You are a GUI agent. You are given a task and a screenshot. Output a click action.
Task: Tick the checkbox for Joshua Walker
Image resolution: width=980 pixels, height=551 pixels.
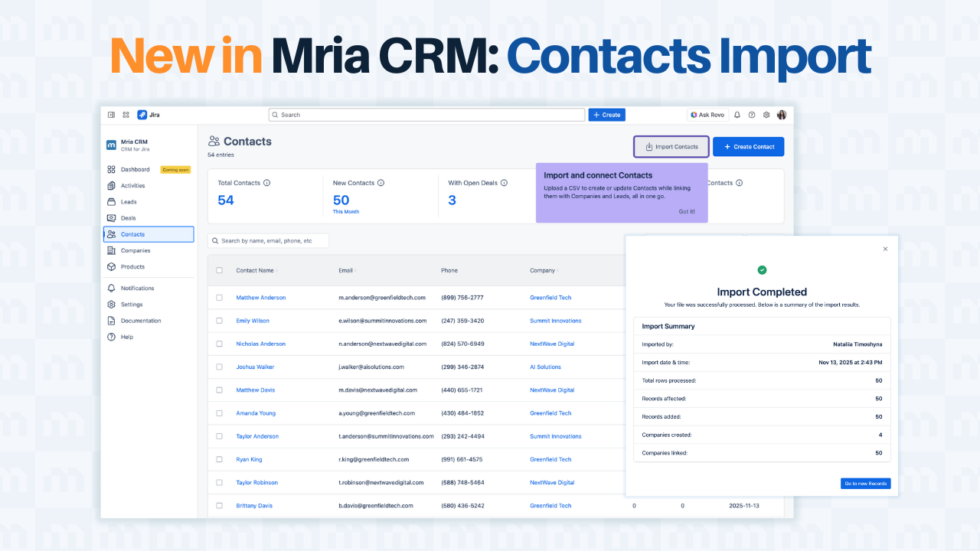220,367
